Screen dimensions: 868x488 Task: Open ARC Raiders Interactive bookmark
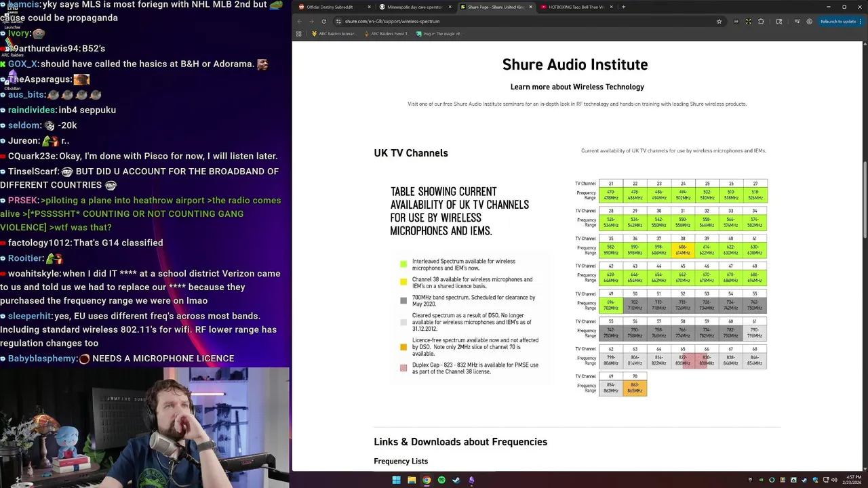point(334,33)
